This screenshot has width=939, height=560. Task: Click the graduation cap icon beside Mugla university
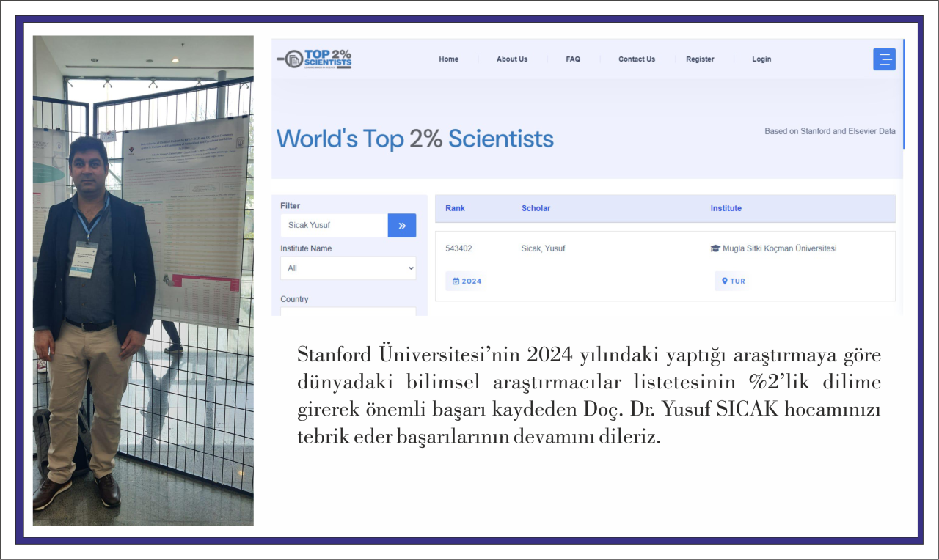715,248
